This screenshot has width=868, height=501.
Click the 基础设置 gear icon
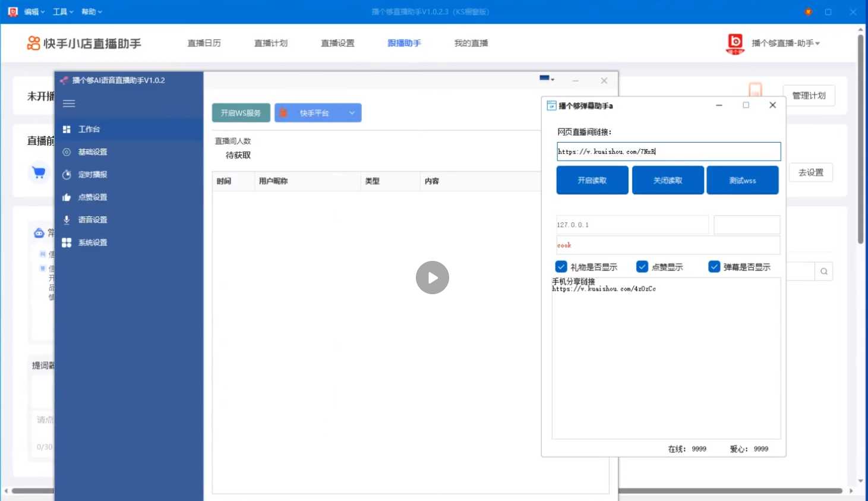(x=67, y=152)
